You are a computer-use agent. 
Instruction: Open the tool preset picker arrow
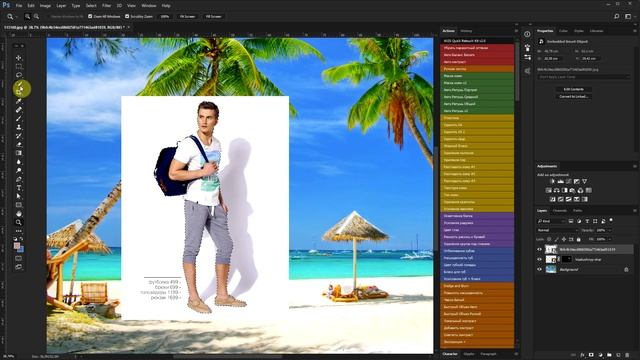[x=16, y=16]
